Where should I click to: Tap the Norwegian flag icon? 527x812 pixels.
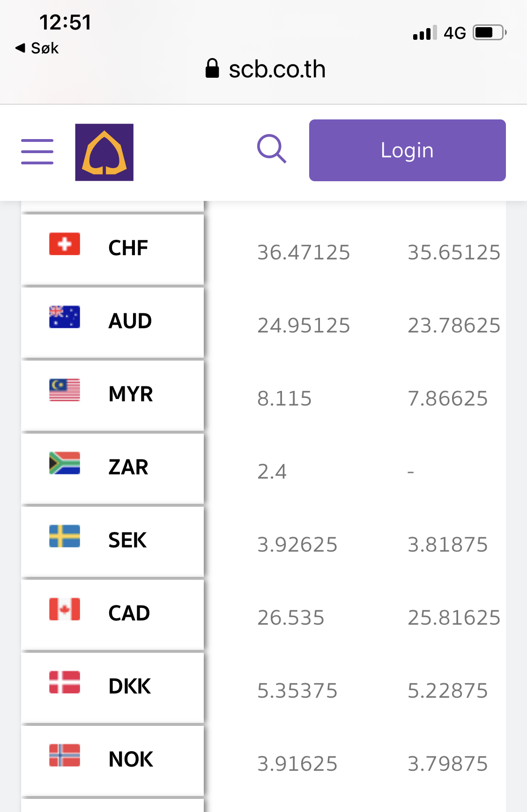[65, 755]
